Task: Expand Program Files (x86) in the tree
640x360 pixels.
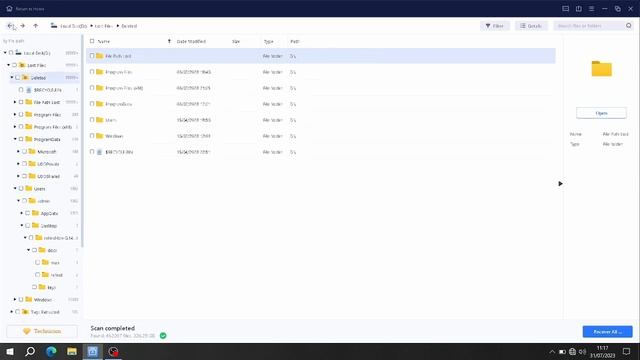Action: [x=15, y=127]
